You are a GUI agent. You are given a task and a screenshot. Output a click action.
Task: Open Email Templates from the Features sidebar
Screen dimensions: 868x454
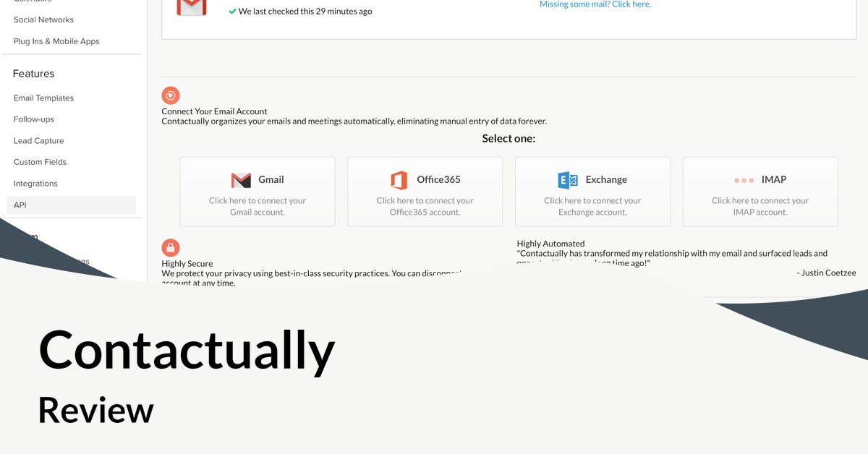43,98
